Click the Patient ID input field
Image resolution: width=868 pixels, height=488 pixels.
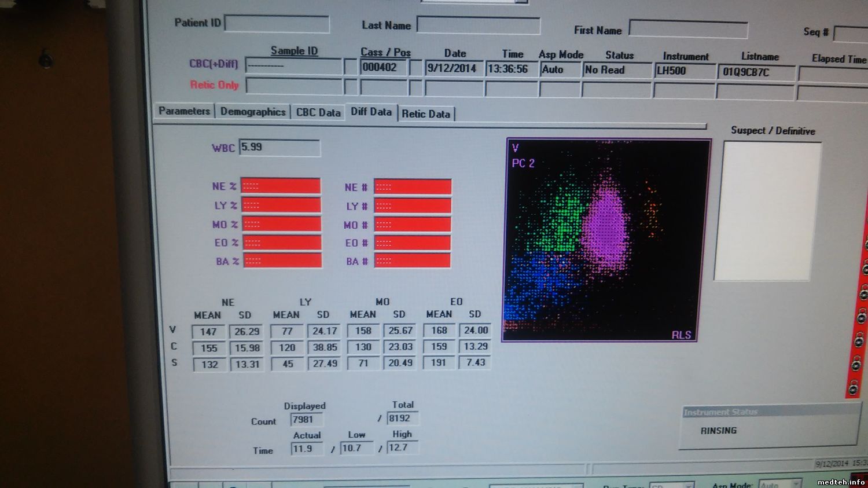click(277, 24)
